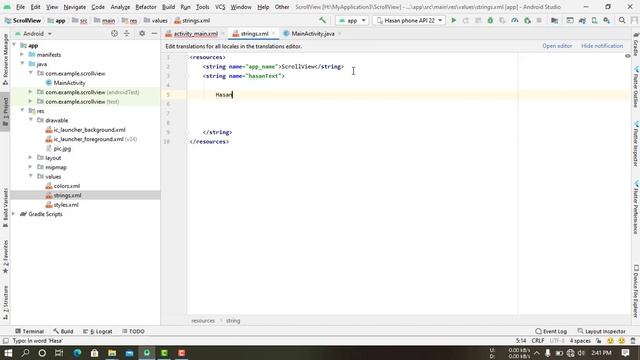Image resolution: width=640 pixels, height=360 pixels.
Task: Click the scroll-from-source target icon
Action: [114, 33]
